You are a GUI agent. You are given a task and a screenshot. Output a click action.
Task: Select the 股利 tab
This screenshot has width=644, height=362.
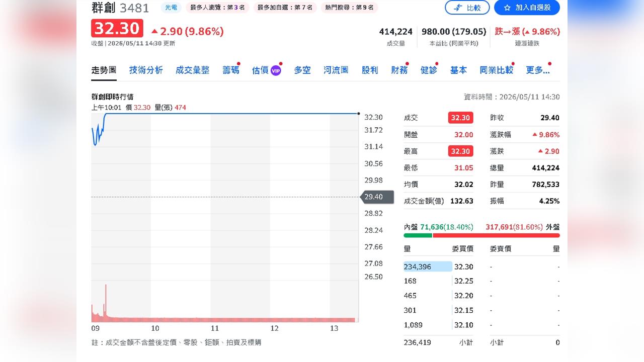pyautogui.click(x=370, y=70)
